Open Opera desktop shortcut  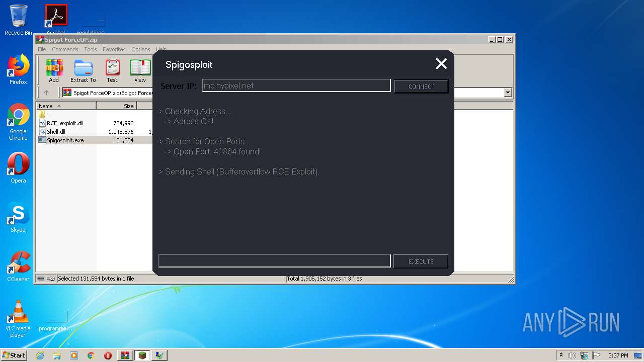click(x=18, y=168)
